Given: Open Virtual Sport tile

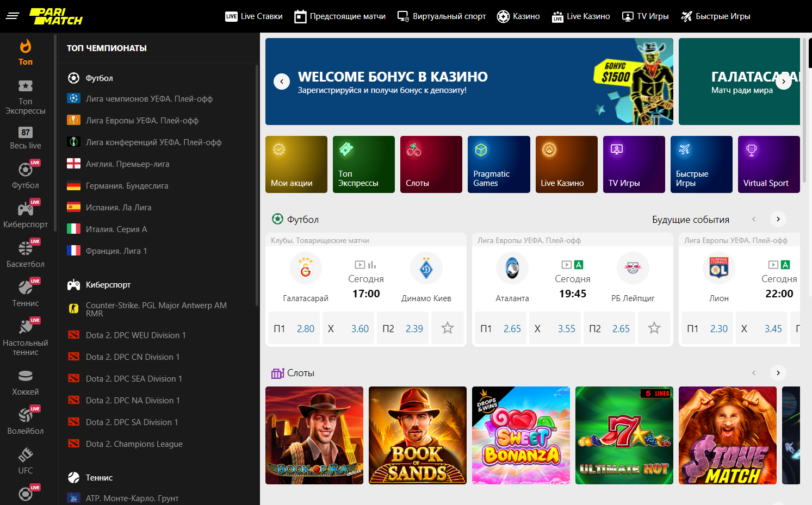Looking at the screenshot, I should [769, 164].
